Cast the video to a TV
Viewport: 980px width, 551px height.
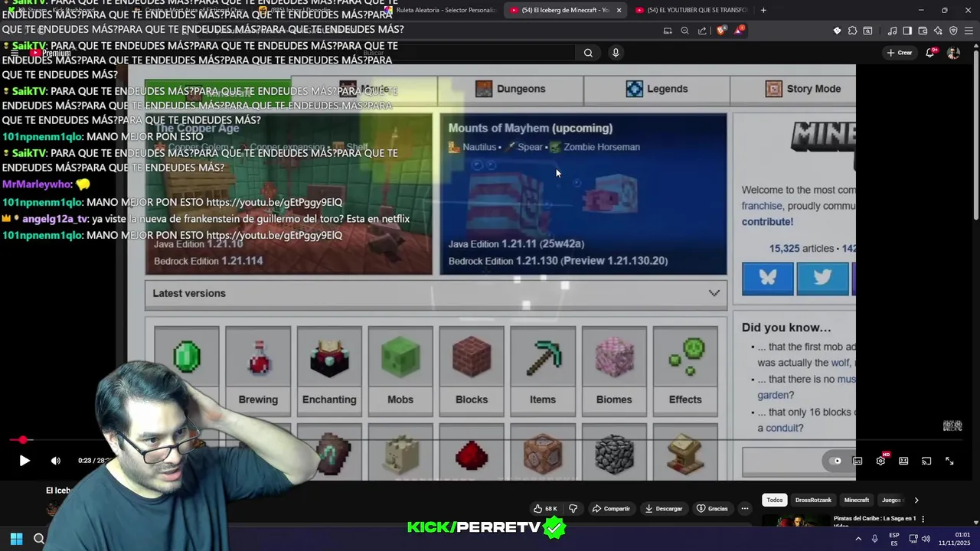coord(926,461)
